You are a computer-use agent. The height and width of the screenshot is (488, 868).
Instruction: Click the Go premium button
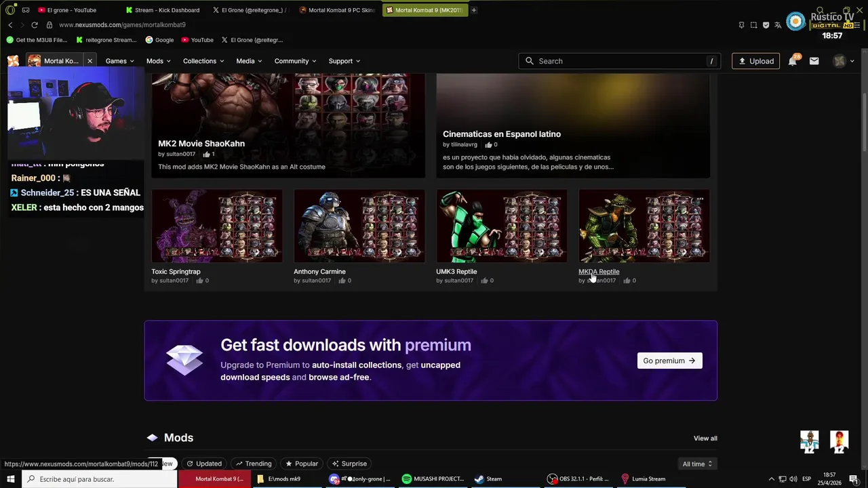(669, 361)
